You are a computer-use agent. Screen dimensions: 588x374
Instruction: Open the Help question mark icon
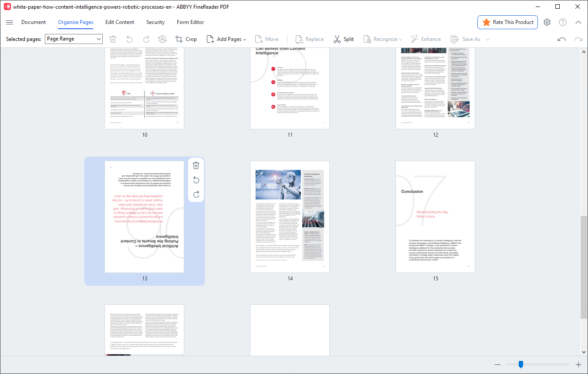click(563, 22)
